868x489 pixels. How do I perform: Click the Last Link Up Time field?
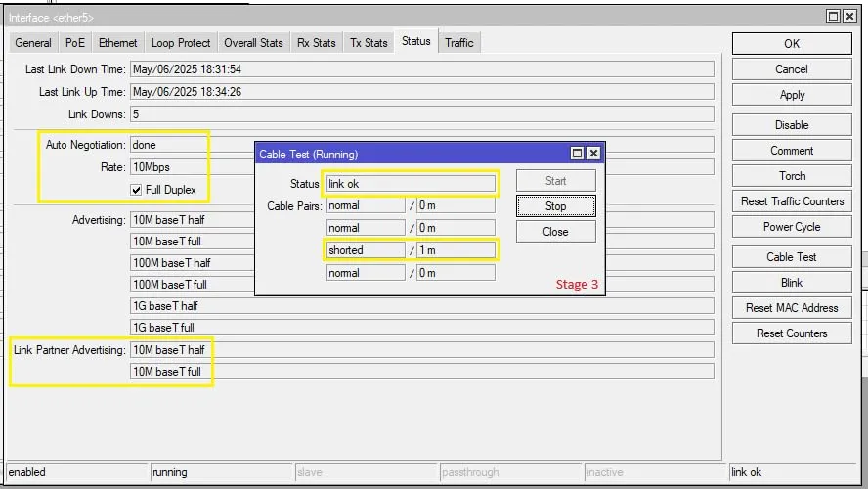coord(422,92)
